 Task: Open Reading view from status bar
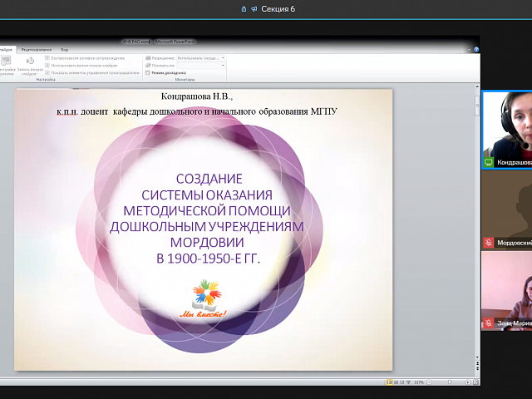tap(403, 382)
